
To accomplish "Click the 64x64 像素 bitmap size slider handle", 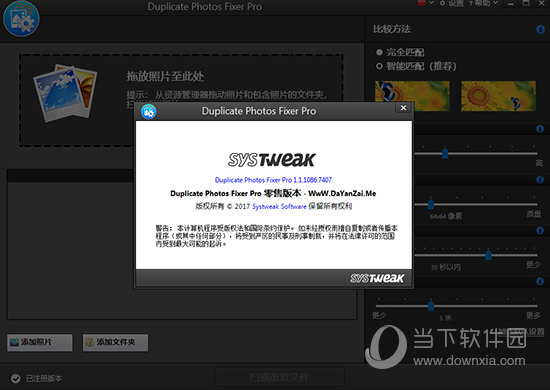I will click(431, 204).
